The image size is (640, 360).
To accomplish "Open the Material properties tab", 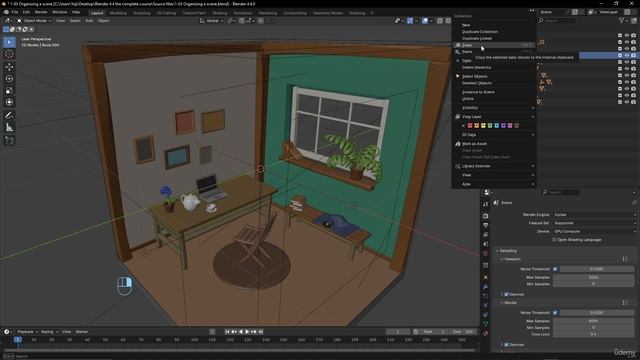I will 485,333.
